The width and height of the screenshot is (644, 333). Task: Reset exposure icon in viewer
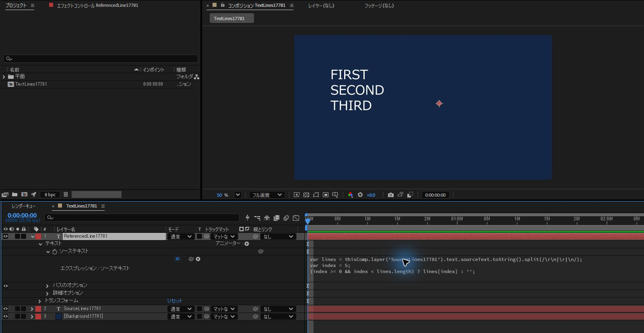(x=360, y=195)
